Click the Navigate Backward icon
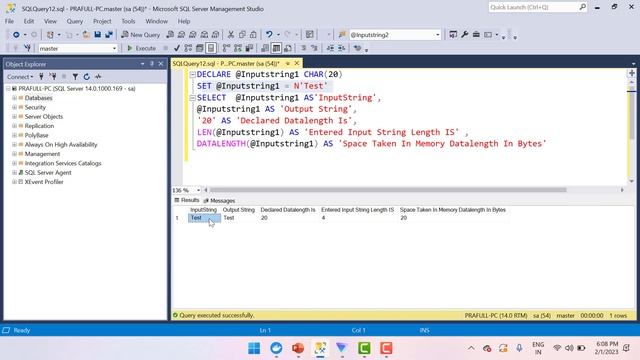The width and height of the screenshot is (640, 360). point(16,35)
